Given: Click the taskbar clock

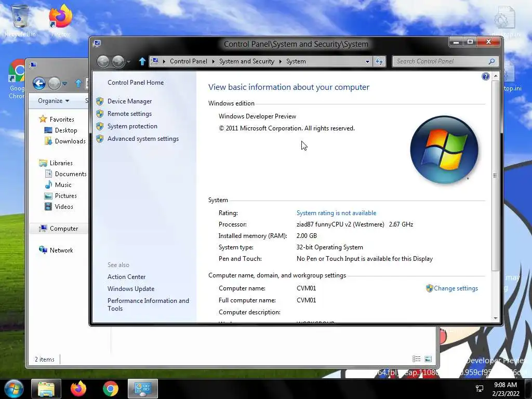Looking at the screenshot, I should 506,389.
